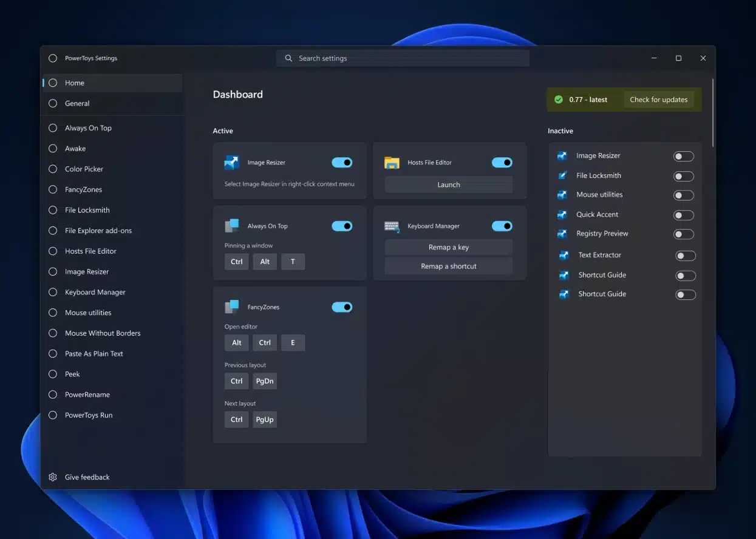The width and height of the screenshot is (756, 539).
Task: Launch the Hosts File Editor
Action: point(448,184)
